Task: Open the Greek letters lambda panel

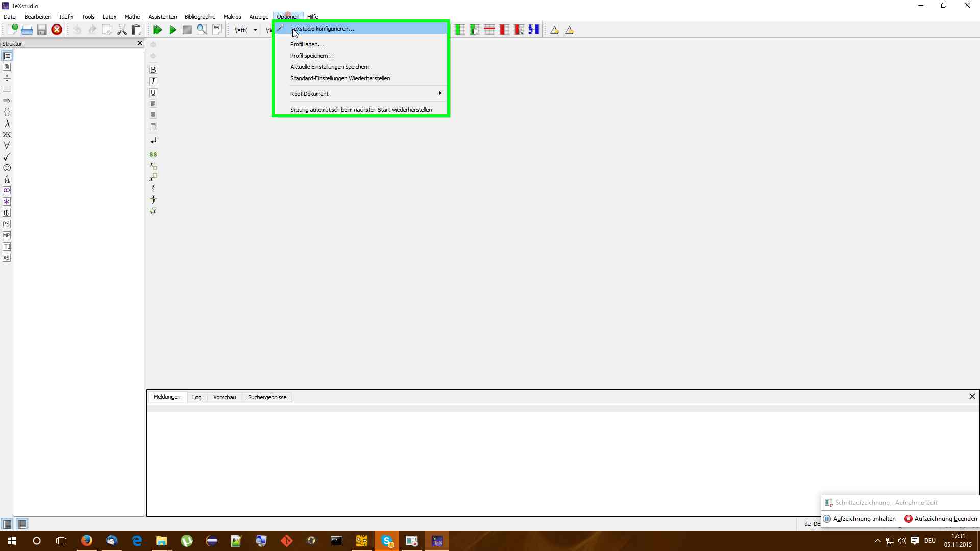Action: click(x=7, y=123)
